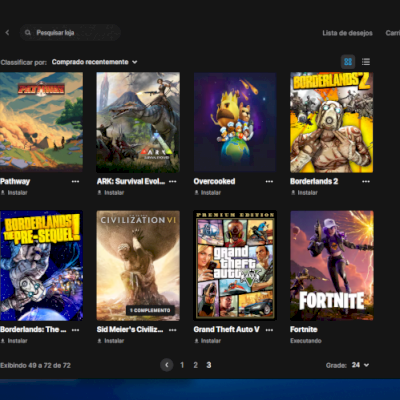Open more options for ARK: Survival Evolved

tap(172, 181)
